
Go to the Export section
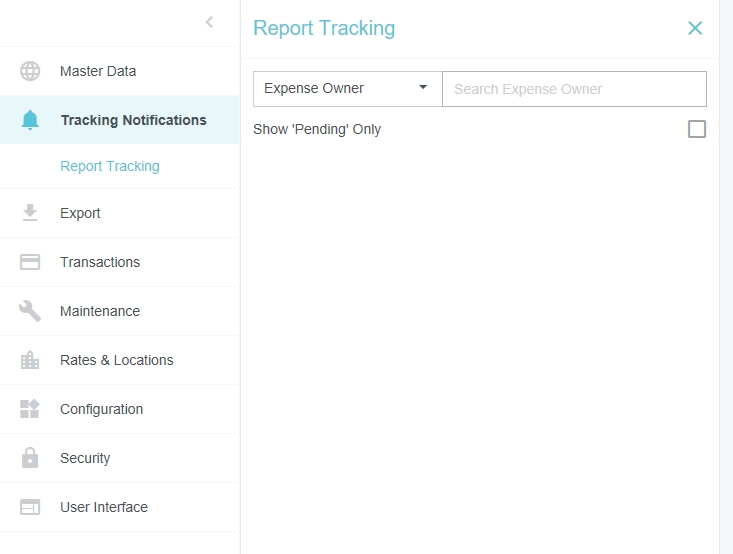[x=80, y=213]
